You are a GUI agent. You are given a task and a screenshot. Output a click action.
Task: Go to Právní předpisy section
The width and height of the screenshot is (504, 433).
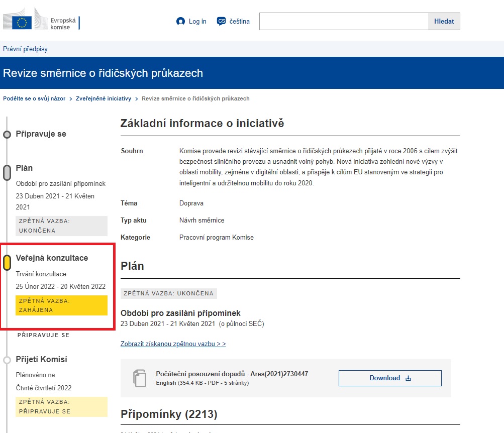25,49
